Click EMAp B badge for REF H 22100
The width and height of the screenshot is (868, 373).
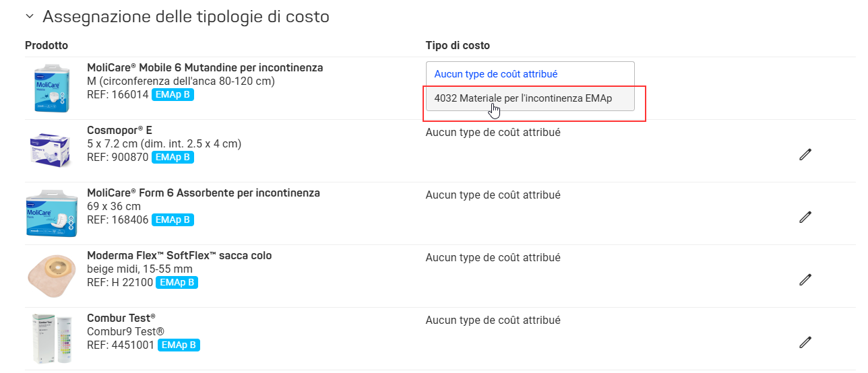(x=177, y=283)
